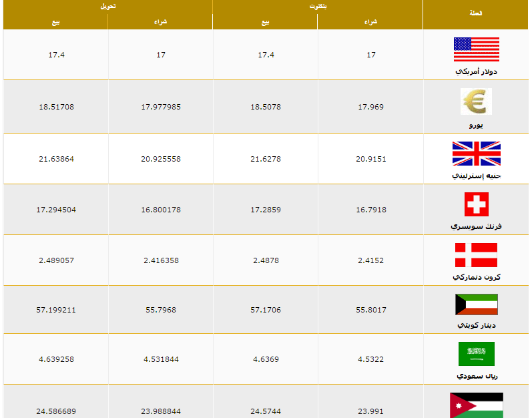
Task: Select Euro banknote buy rate 17.969
Action: pyautogui.click(x=370, y=107)
